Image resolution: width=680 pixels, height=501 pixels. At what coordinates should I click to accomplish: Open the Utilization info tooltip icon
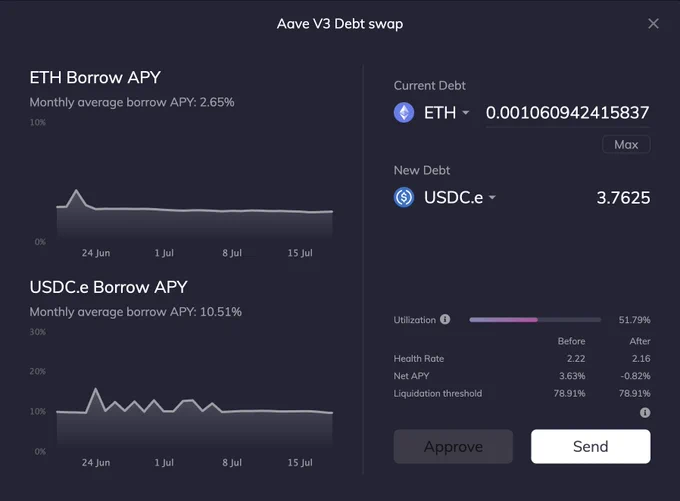[x=445, y=319]
